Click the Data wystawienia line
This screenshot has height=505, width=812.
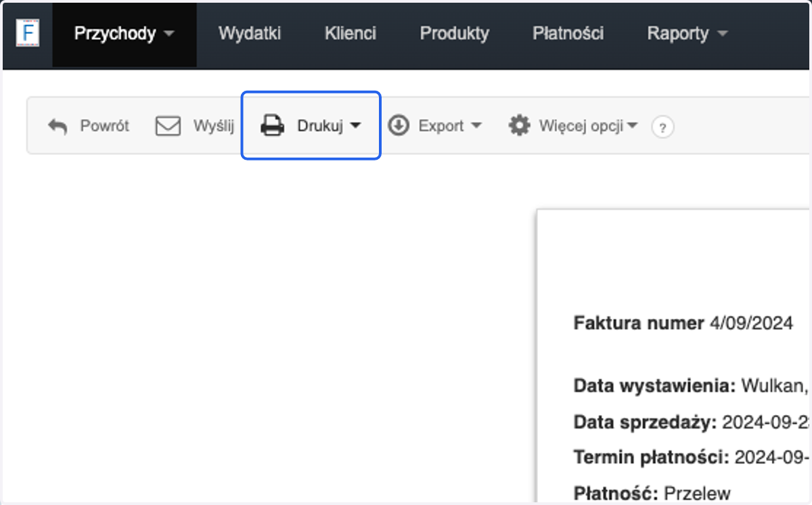click(691, 387)
